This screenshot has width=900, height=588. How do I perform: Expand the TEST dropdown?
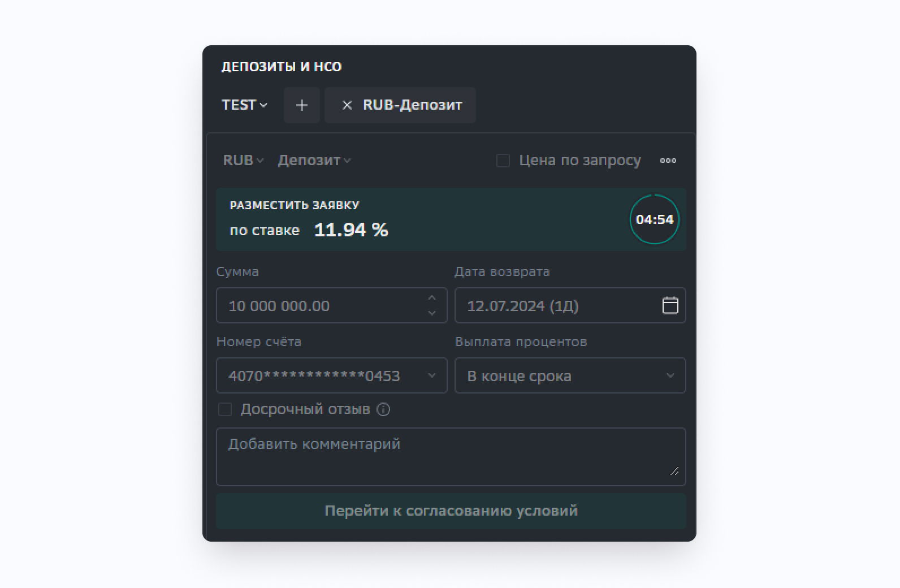(244, 105)
